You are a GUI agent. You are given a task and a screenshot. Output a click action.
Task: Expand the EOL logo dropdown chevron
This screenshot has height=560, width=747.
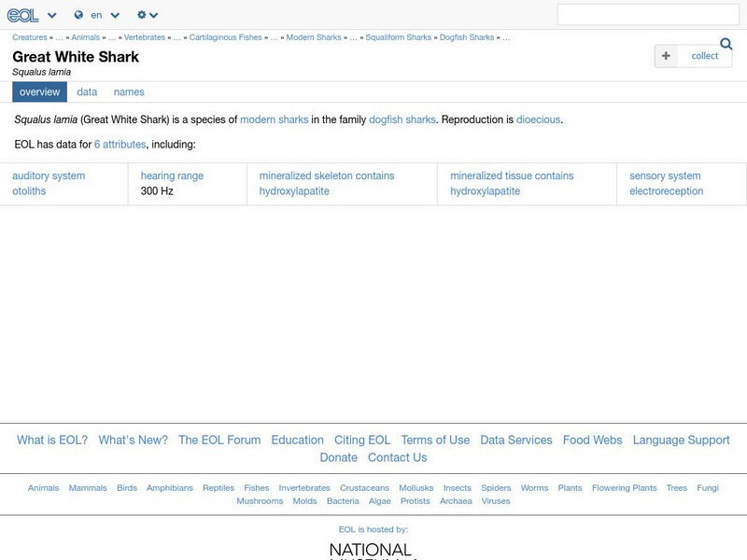click(52, 15)
